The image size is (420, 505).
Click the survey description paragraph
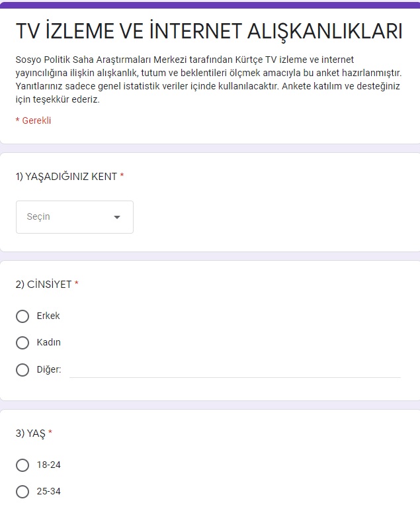[208, 79]
